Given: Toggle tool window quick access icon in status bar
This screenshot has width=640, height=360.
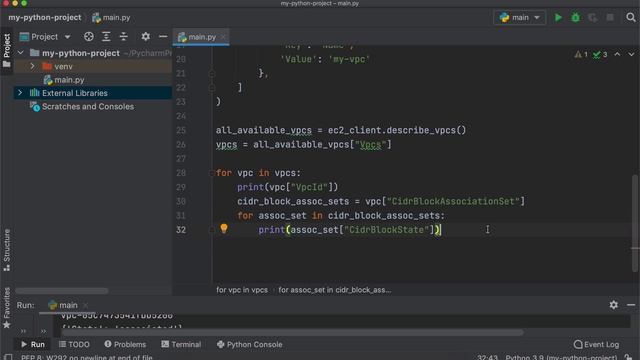Looking at the screenshot, I should (8, 357).
